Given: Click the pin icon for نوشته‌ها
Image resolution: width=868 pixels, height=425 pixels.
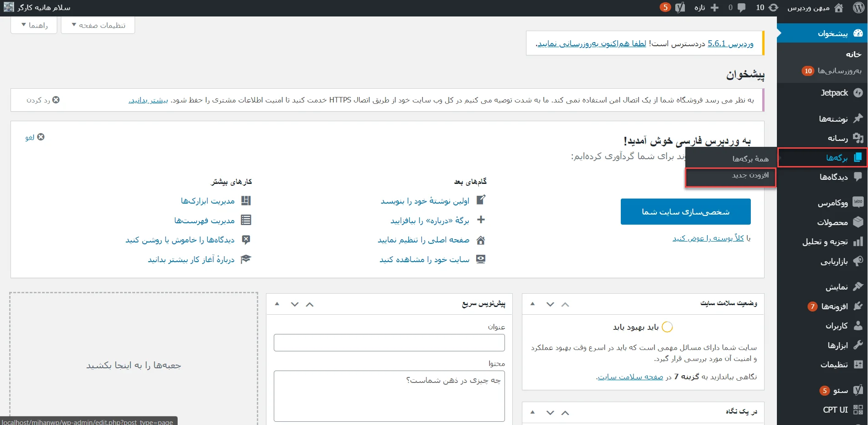Looking at the screenshot, I should click(858, 118).
